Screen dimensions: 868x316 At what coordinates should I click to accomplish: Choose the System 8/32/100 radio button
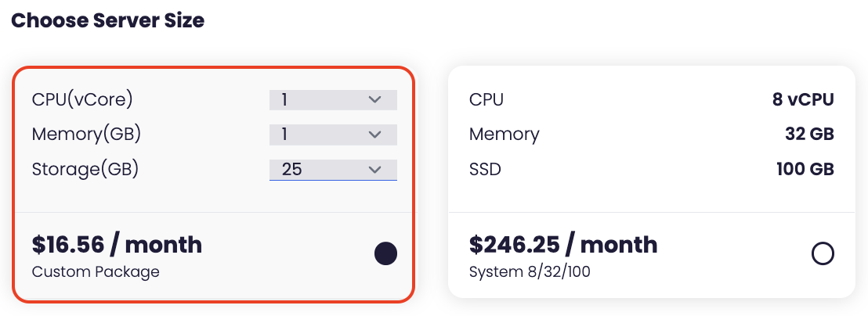point(823,253)
